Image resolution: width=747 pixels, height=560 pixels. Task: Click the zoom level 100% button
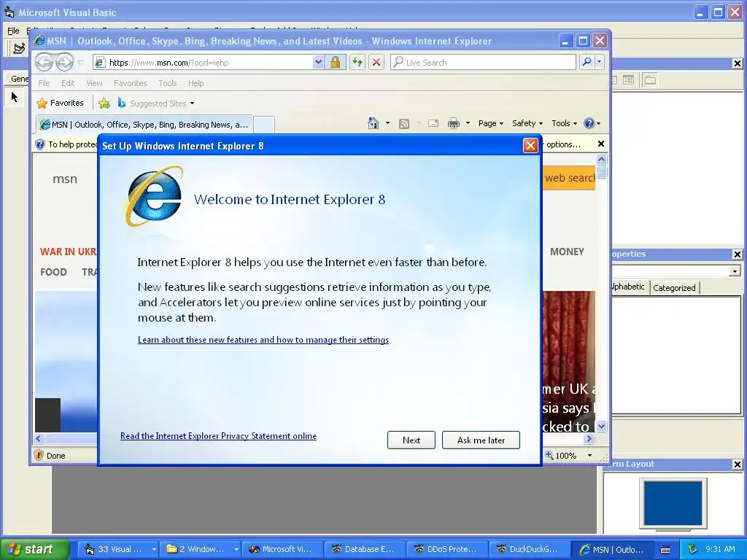tap(561, 456)
